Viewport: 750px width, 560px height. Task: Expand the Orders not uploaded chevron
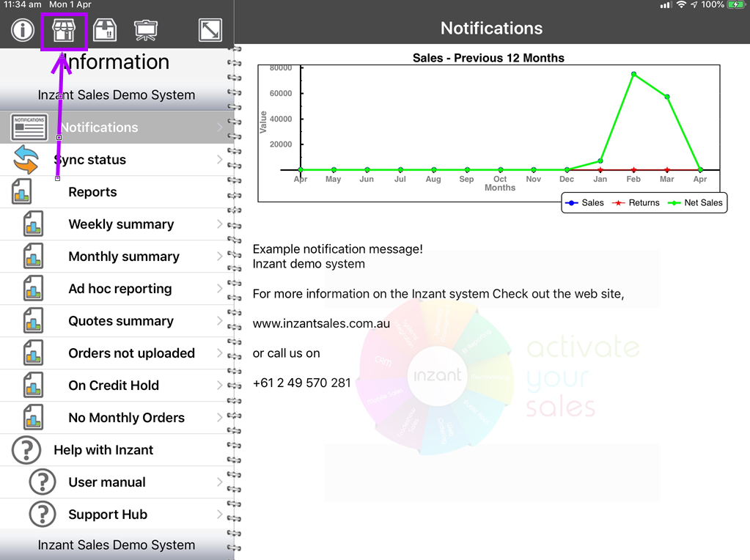(219, 353)
